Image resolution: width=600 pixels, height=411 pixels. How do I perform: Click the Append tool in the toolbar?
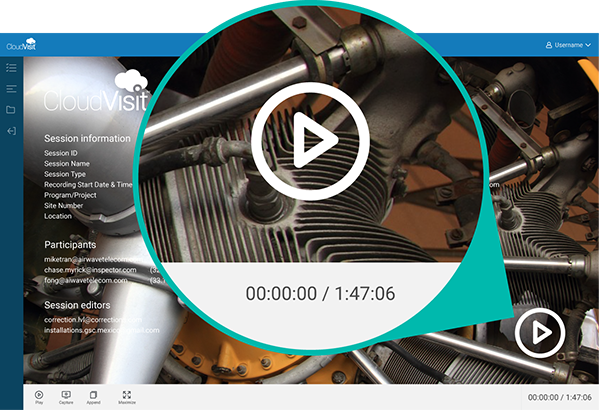(93, 397)
